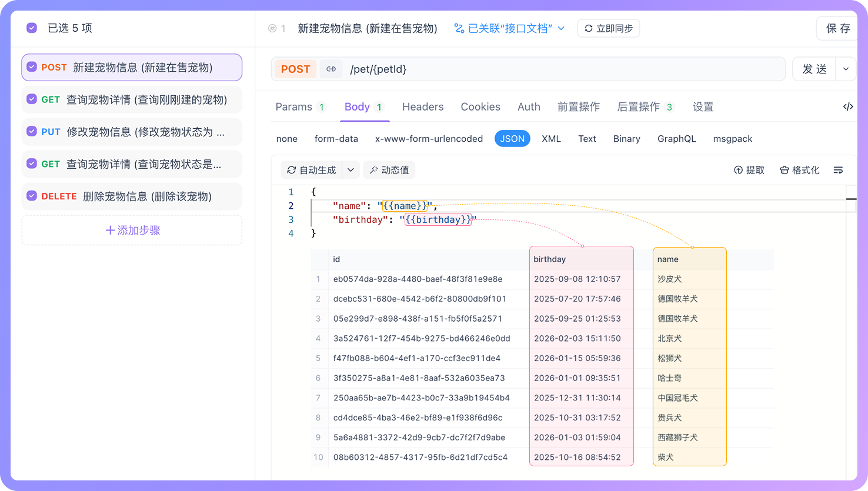Click the code view icon beside 设置
The image size is (868, 491).
pos(848,106)
